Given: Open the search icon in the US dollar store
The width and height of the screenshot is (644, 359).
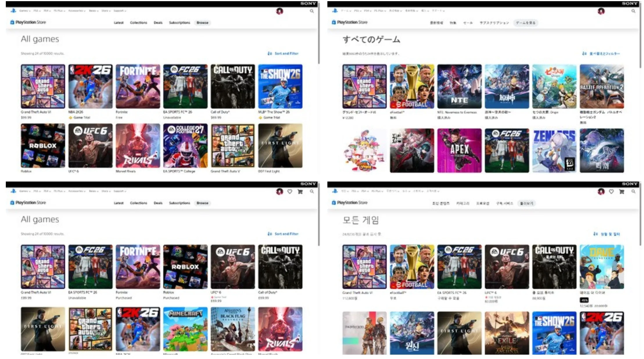Looking at the screenshot, I should coord(312,11).
